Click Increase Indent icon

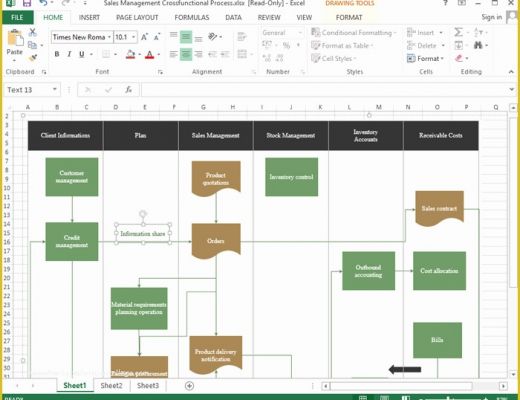click(225, 54)
